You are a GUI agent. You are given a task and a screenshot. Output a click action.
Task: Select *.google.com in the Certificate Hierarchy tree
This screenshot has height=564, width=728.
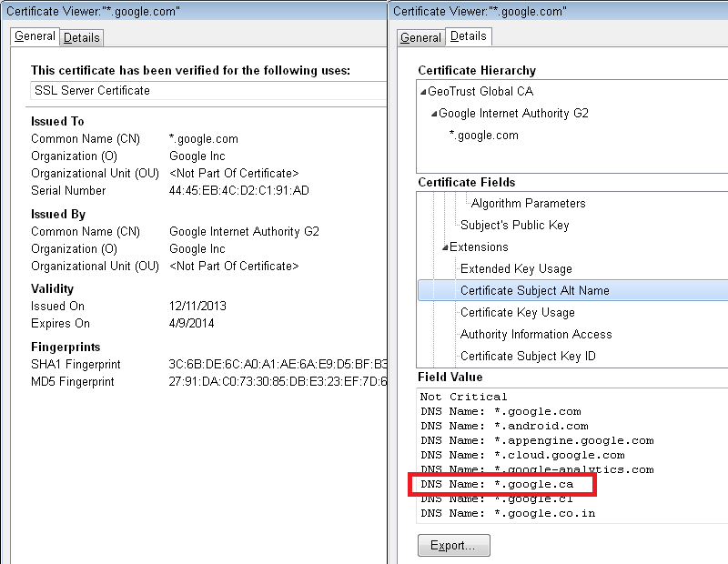point(484,135)
